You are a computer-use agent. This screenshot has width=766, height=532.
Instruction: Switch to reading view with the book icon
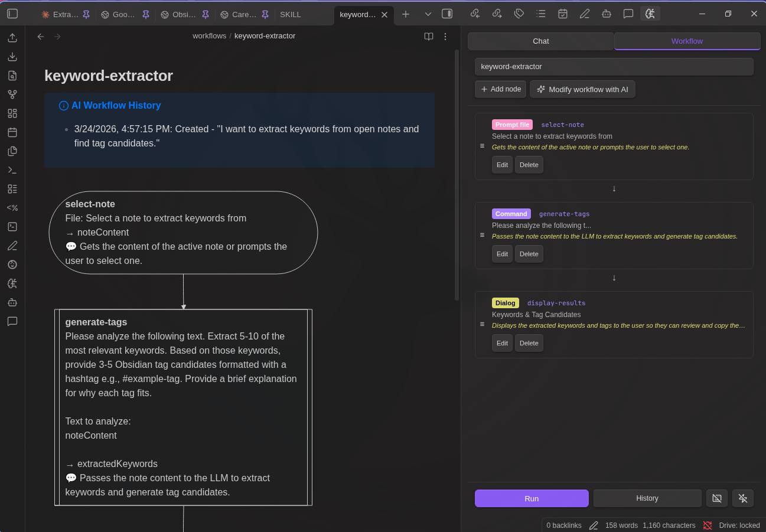(428, 36)
